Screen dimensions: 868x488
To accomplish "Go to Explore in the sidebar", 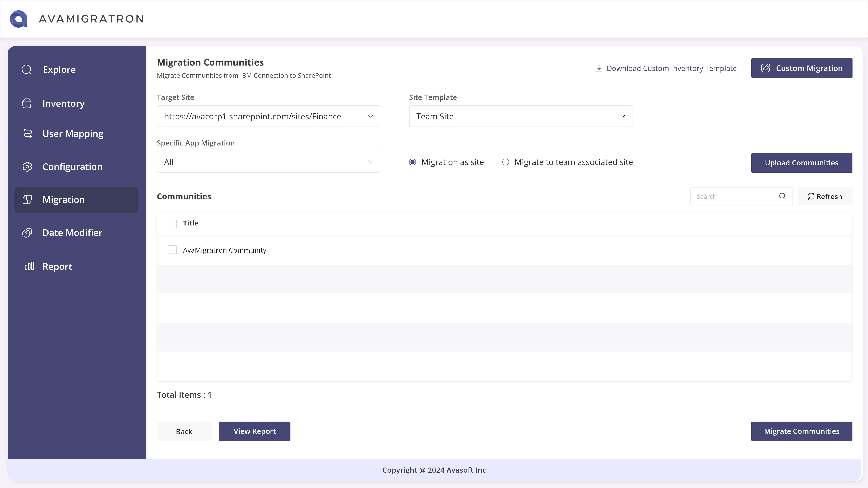I will click(x=59, y=70).
